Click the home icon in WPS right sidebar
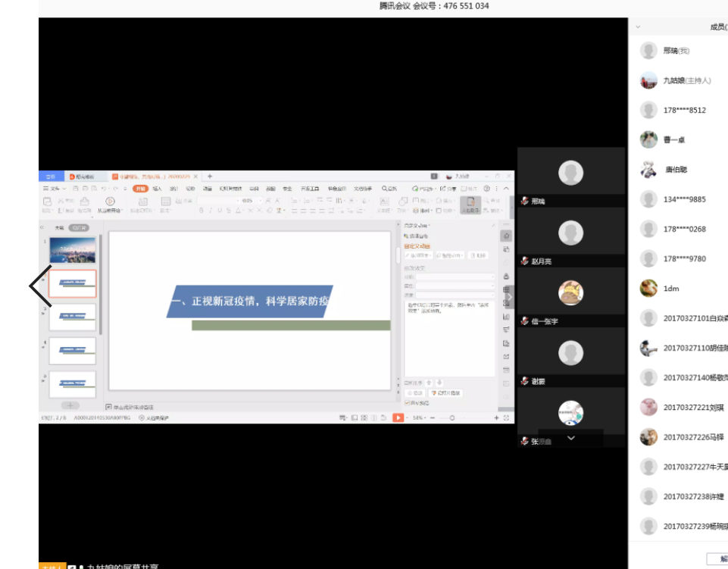Image resolution: width=728 pixels, height=569 pixels. (x=506, y=236)
